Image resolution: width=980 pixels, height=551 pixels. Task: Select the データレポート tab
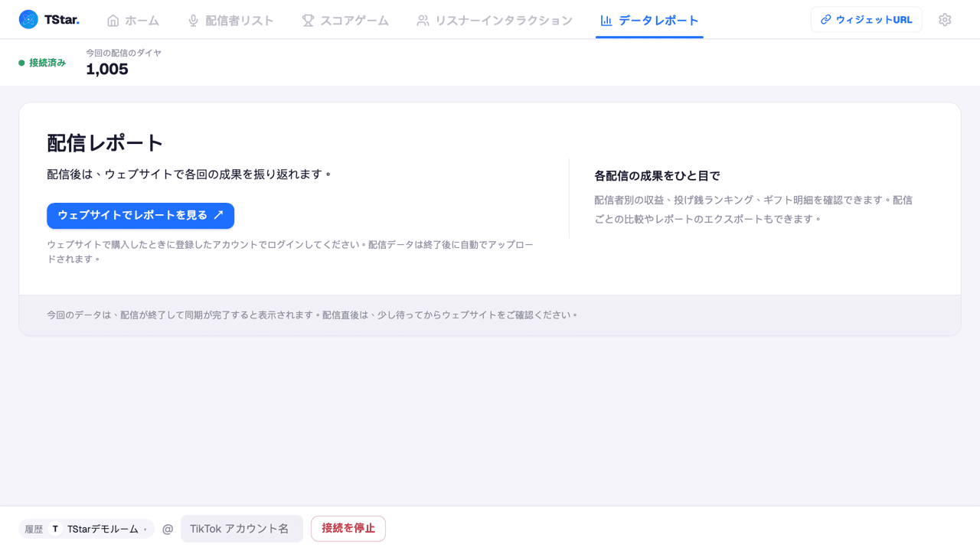coord(649,21)
